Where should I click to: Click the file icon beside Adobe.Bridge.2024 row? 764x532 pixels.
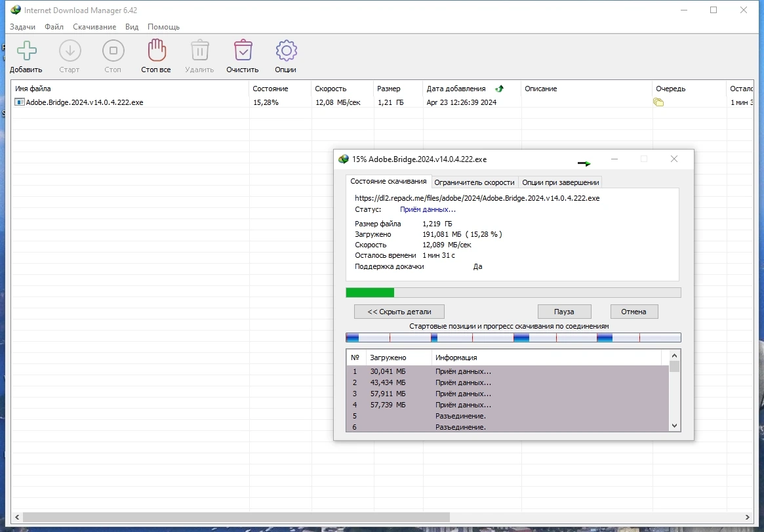(x=20, y=102)
